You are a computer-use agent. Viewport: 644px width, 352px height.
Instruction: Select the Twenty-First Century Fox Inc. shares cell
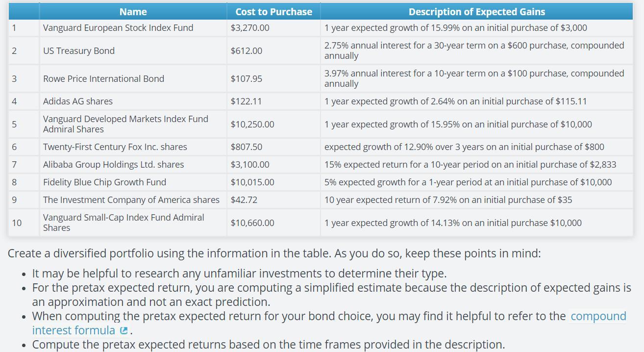[x=115, y=147]
